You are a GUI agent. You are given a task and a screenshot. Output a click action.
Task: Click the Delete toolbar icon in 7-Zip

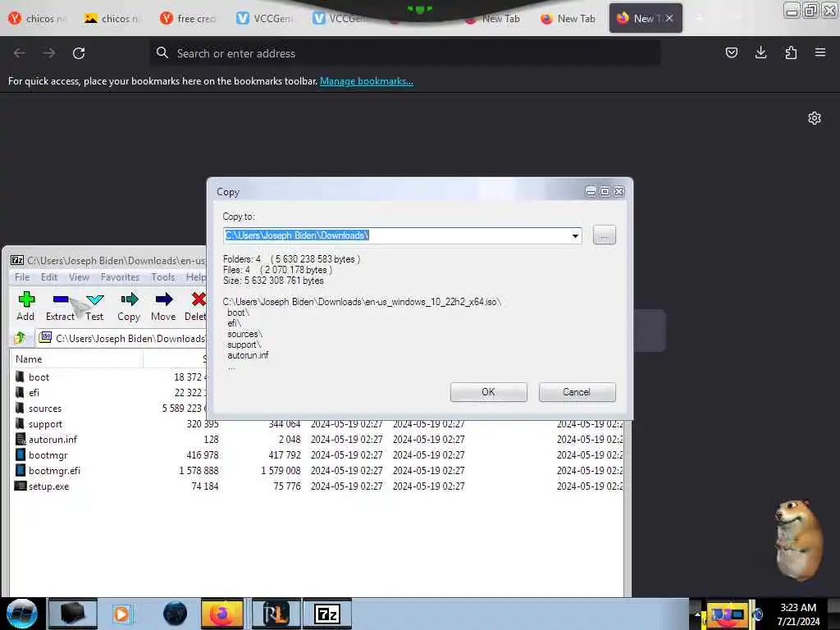(198, 299)
